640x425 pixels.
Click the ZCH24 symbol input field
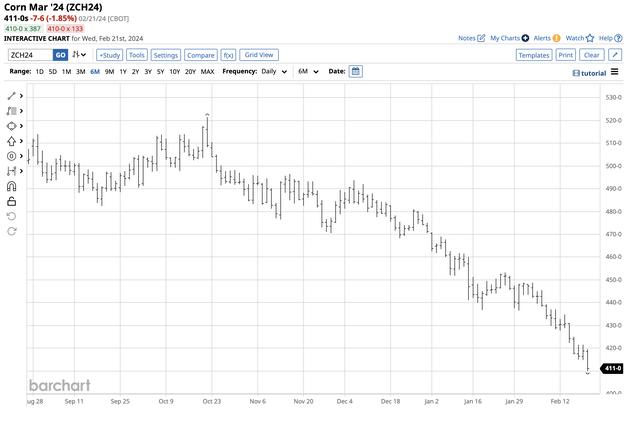(x=31, y=55)
